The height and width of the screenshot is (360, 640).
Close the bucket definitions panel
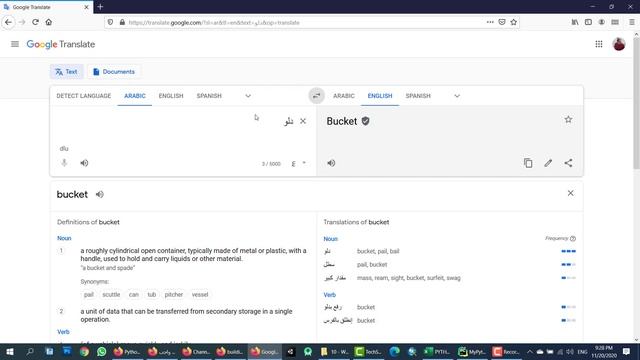click(570, 193)
